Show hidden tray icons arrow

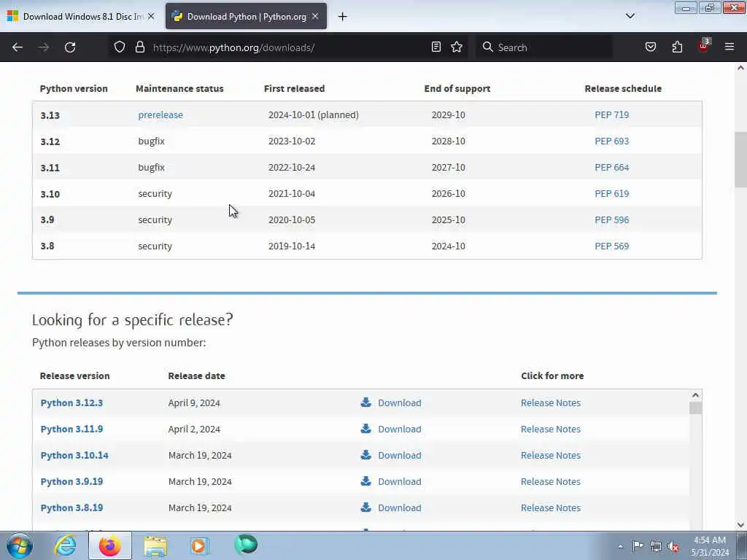(620, 547)
